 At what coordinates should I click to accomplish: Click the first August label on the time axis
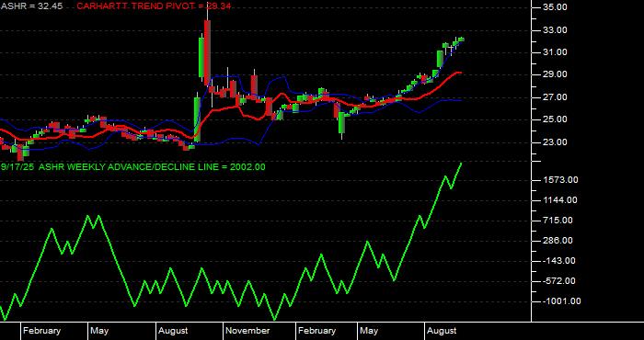[x=173, y=331]
